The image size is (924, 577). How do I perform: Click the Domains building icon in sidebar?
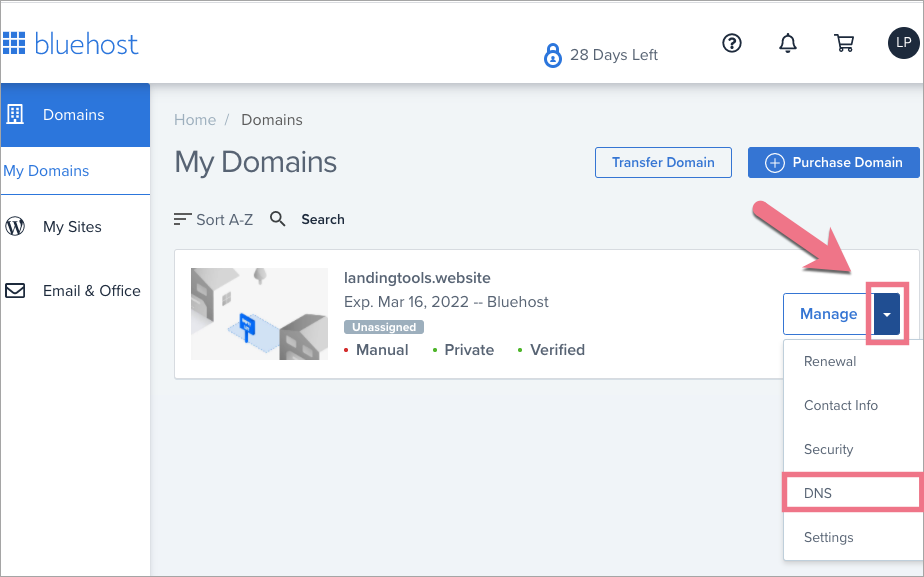pos(15,114)
